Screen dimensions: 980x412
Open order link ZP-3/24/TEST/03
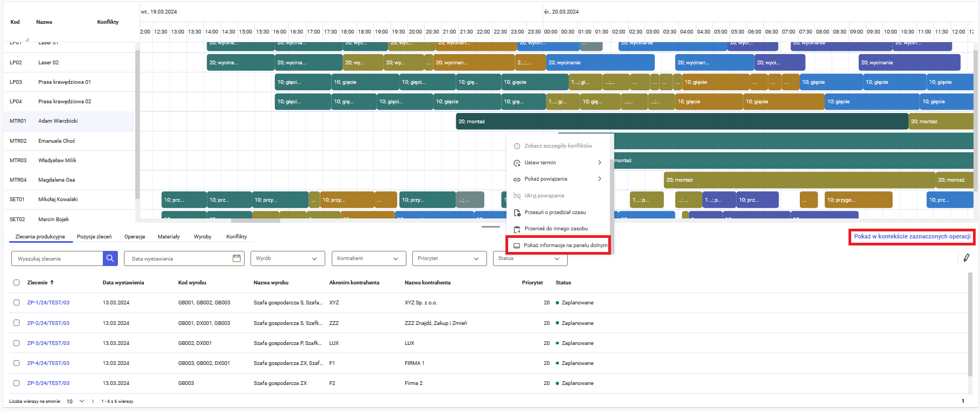pyautogui.click(x=48, y=343)
